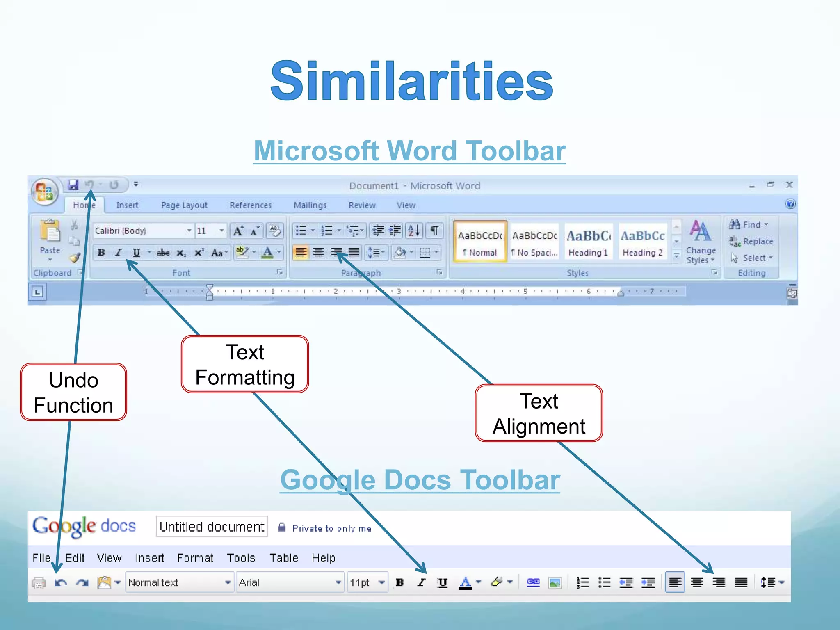Click the Untitled document title field
Image resolution: width=840 pixels, height=630 pixels.
(x=212, y=526)
